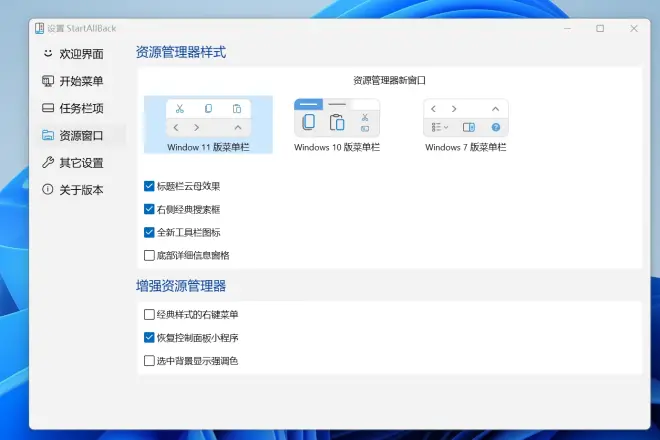Screen dimensions: 660x440
Task: Choose the Windows 7 版菜单栏 style
Action: 466,125
